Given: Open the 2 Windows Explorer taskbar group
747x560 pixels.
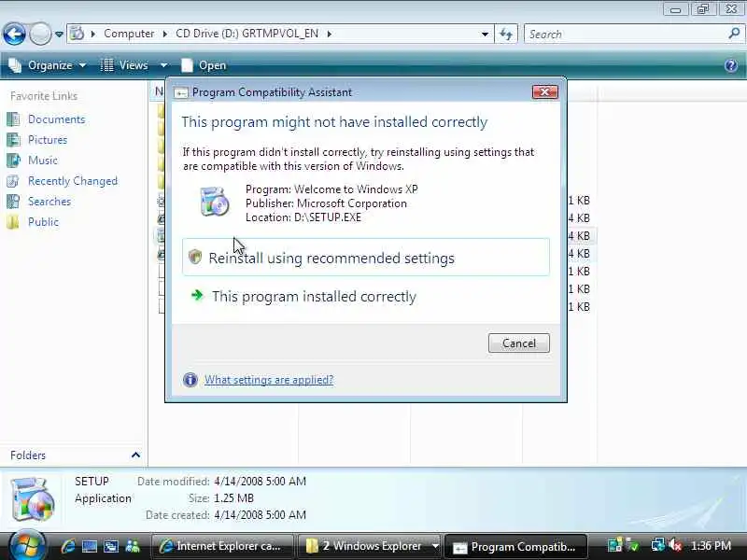Looking at the screenshot, I should point(367,546).
